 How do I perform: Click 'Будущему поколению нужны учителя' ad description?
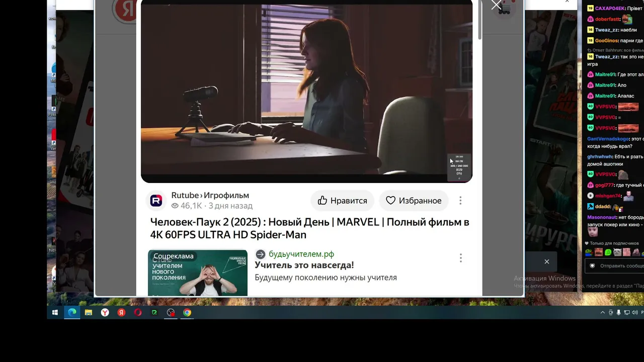pyautogui.click(x=326, y=278)
